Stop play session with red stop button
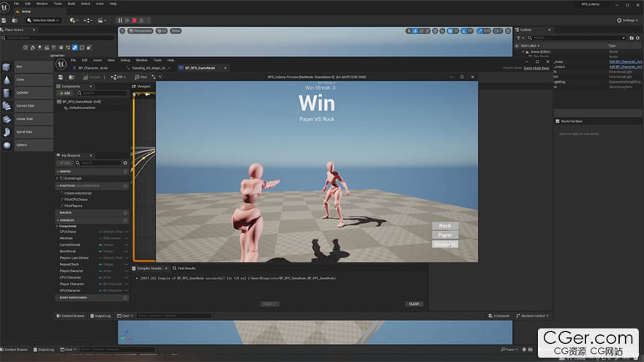The height and width of the screenshot is (362, 644). tap(135, 20)
